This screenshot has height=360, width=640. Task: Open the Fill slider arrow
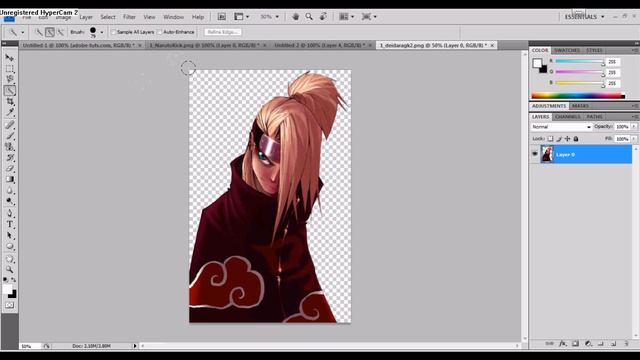[634, 139]
